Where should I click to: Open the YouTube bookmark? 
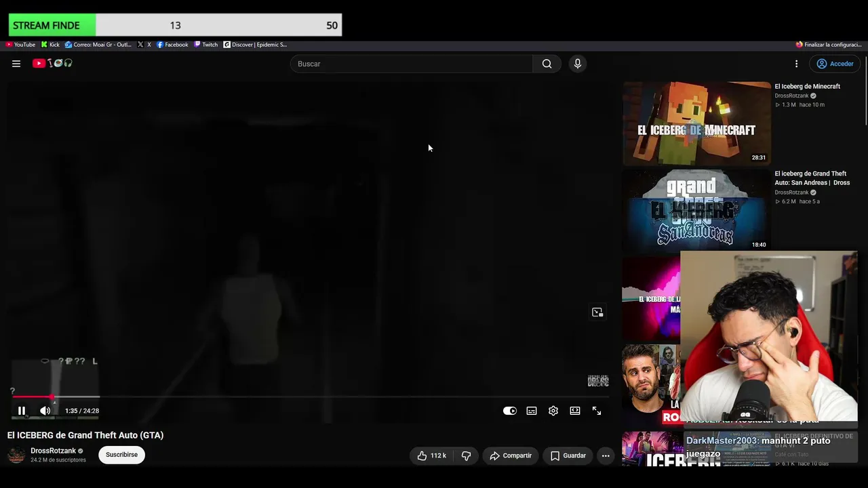[20, 45]
